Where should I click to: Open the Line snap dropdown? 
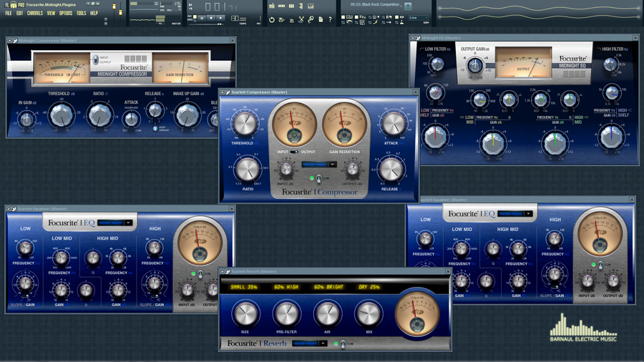(x=419, y=18)
